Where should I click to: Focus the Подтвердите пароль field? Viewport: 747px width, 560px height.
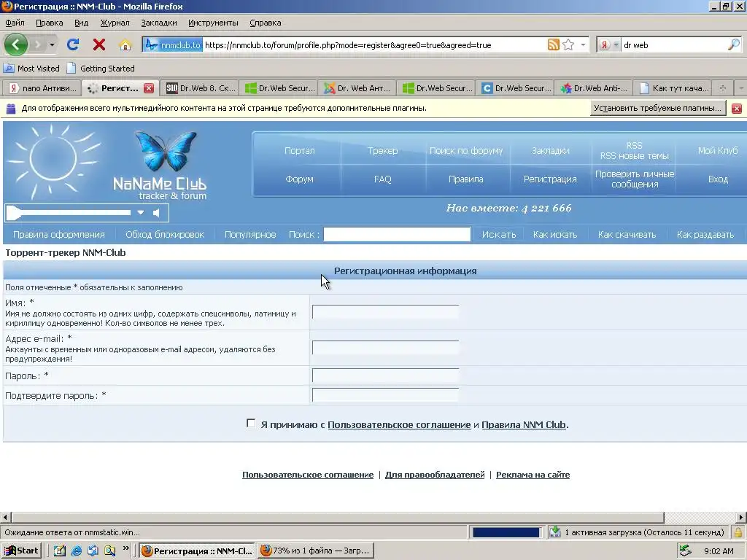point(385,394)
